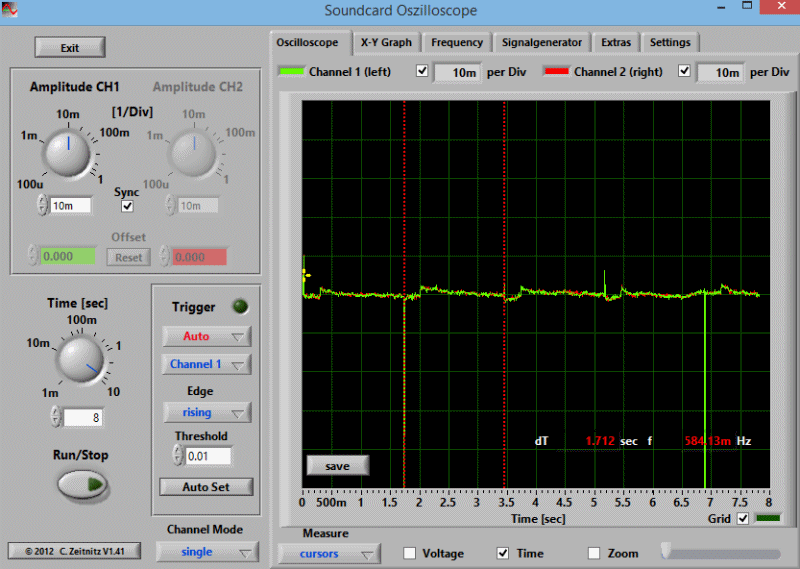Click the Auto Set button
This screenshot has width=800, height=569.
(206, 487)
